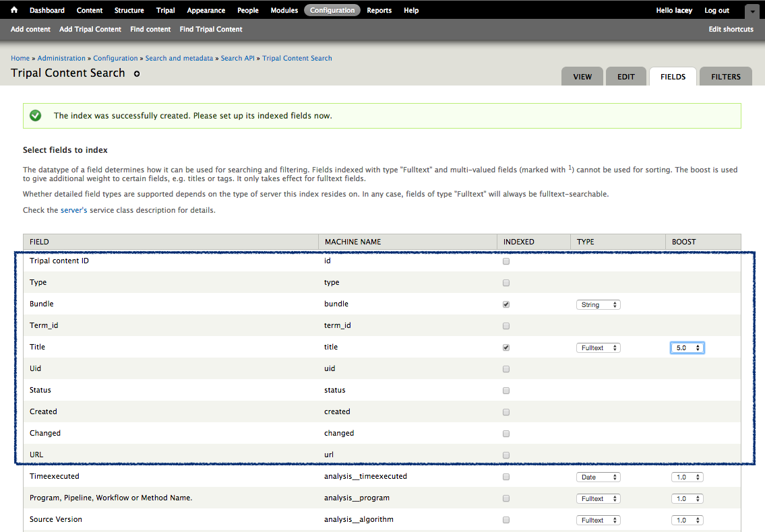The height and width of the screenshot is (532, 765).
Task: Click the server's link in description
Action: 74,210
